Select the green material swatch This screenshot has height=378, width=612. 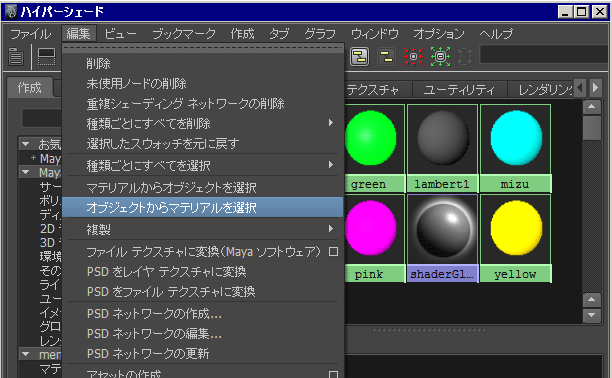tap(374, 148)
